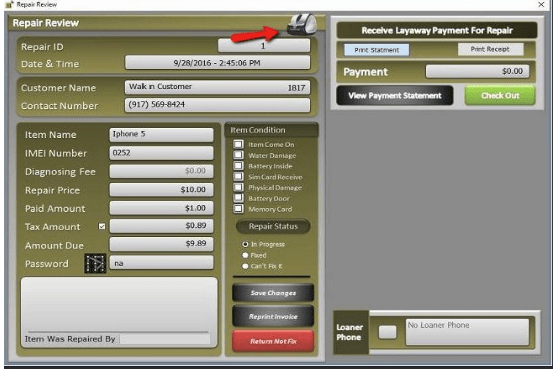Click the green Check Out button
The image size is (556, 369).
[500, 95]
